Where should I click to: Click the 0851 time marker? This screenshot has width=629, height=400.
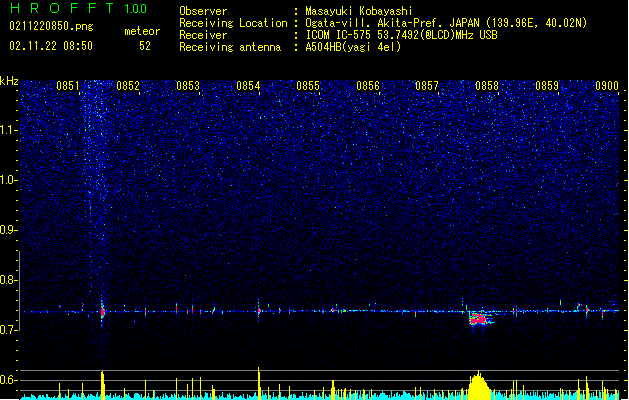67,85
